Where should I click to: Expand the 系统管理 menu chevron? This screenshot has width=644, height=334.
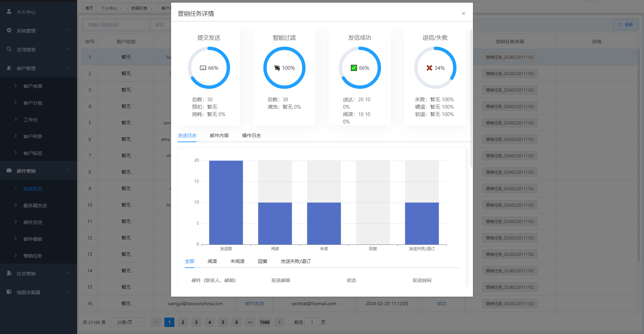(x=68, y=30)
